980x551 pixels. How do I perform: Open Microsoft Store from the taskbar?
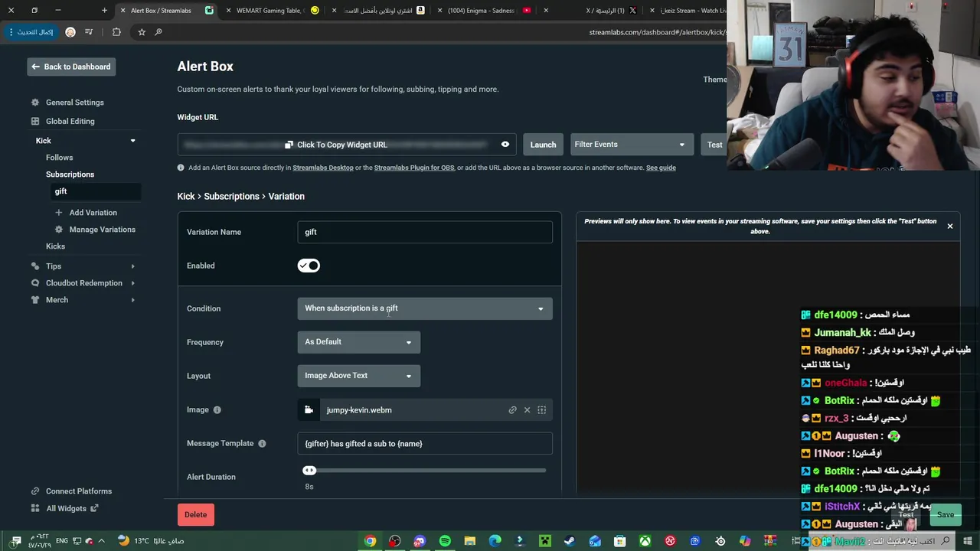click(x=620, y=541)
